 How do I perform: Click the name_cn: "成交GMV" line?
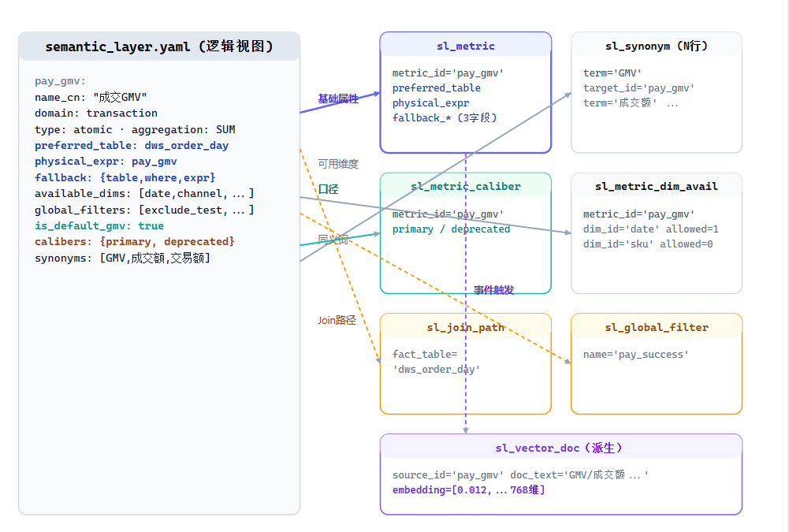(x=91, y=97)
